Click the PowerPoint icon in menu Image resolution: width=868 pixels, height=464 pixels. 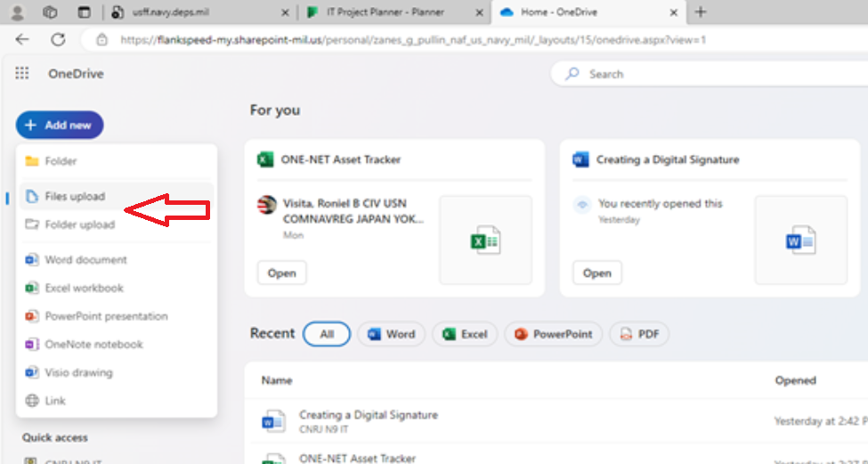point(32,316)
